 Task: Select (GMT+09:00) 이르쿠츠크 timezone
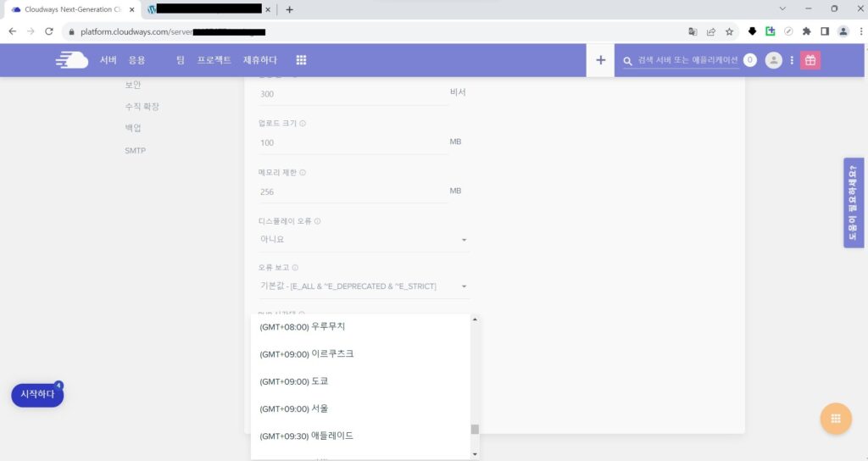[360, 353]
